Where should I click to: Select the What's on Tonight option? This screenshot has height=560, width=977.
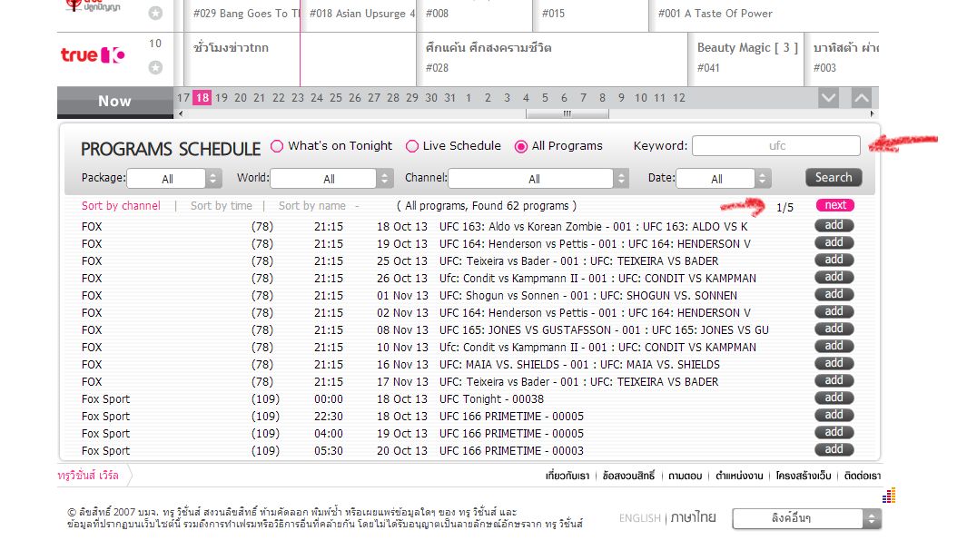pyautogui.click(x=277, y=146)
